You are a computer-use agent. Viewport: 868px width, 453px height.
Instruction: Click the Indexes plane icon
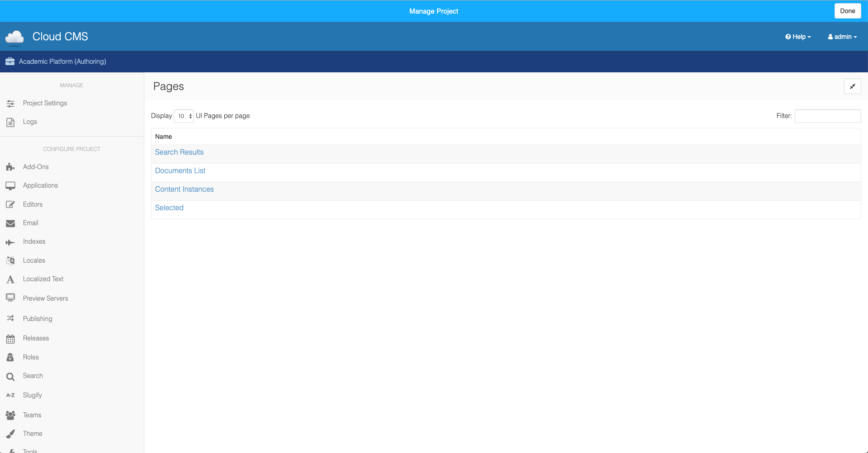10,242
